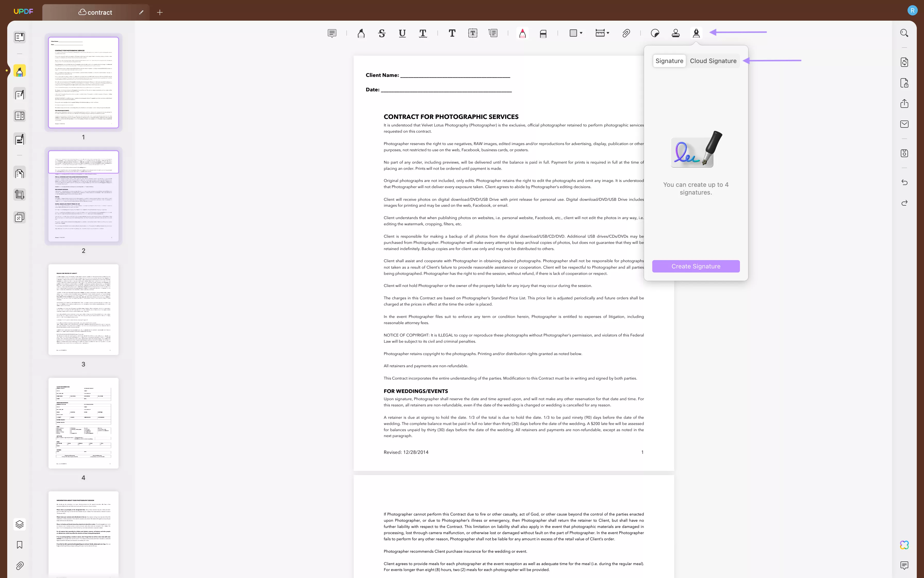Select the Strikethrough text tool
924x578 pixels.
(x=382, y=34)
